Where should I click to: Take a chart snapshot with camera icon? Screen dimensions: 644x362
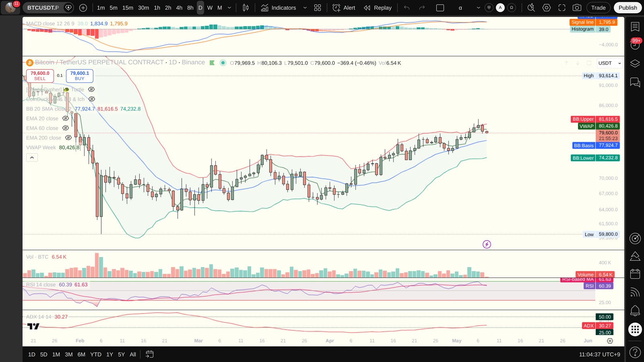point(577,8)
